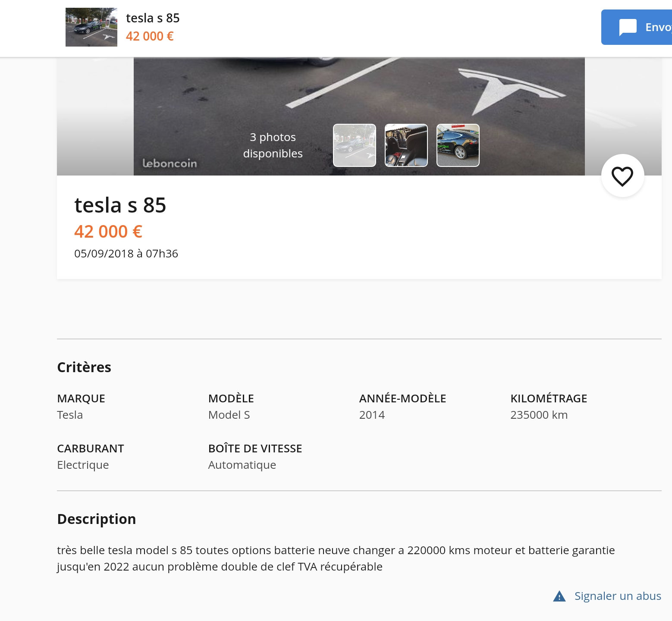Click the Model S value under MODÈLE
The width and height of the screenshot is (672, 621).
tap(229, 415)
